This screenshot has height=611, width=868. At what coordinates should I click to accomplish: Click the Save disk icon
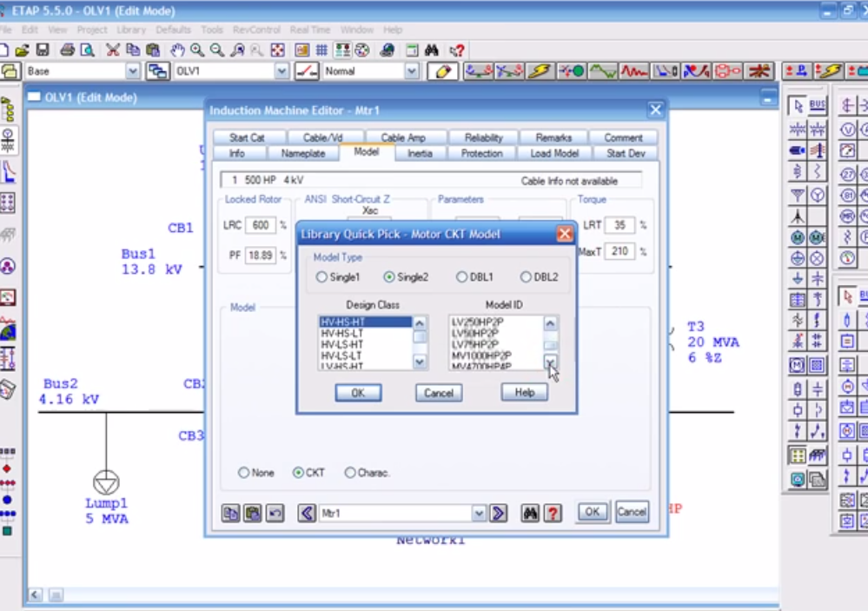pyautogui.click(x=42, y=50)
